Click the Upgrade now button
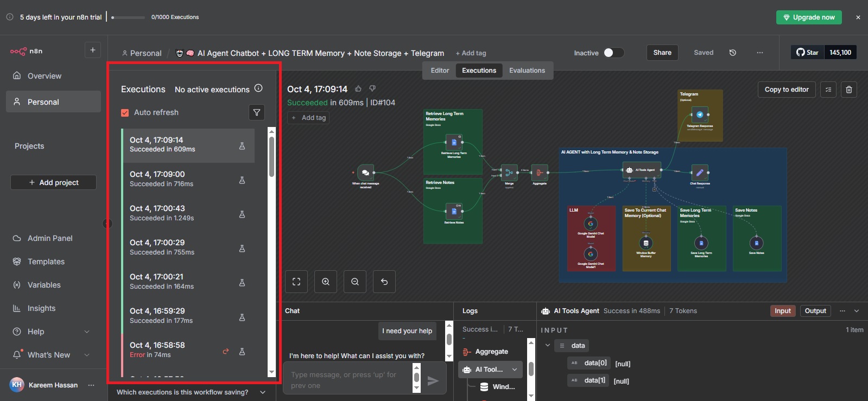 click(x=808, y=17)
